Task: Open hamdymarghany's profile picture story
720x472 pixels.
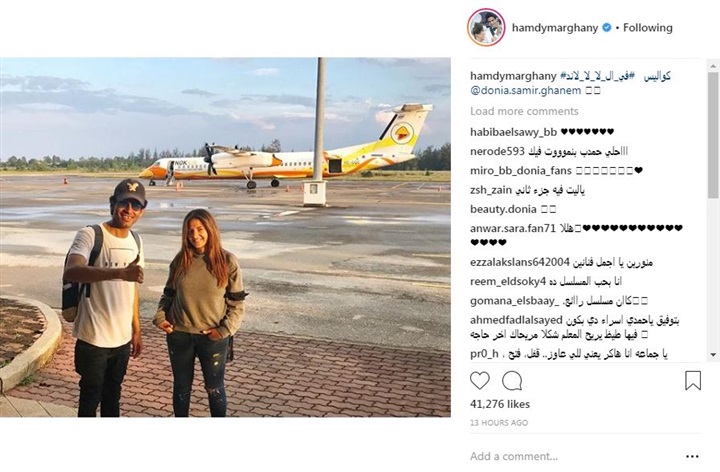Action: click(x=486, y=28)
